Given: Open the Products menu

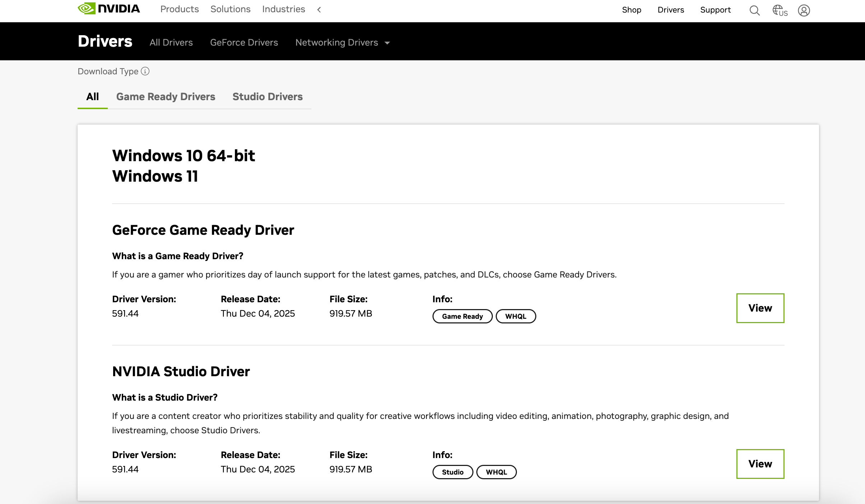Looking at the screenshot, I should click(180, 9).
